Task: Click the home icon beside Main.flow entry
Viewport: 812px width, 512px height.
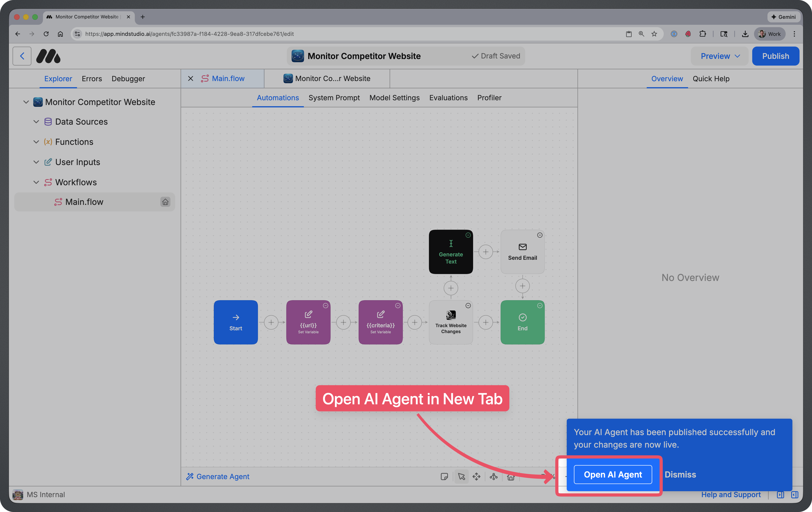Action: click(165, 202)
